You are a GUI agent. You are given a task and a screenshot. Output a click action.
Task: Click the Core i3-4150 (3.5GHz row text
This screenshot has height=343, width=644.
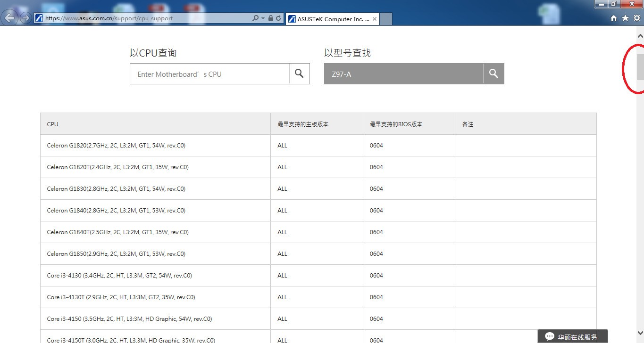click(x=129, y=319)
